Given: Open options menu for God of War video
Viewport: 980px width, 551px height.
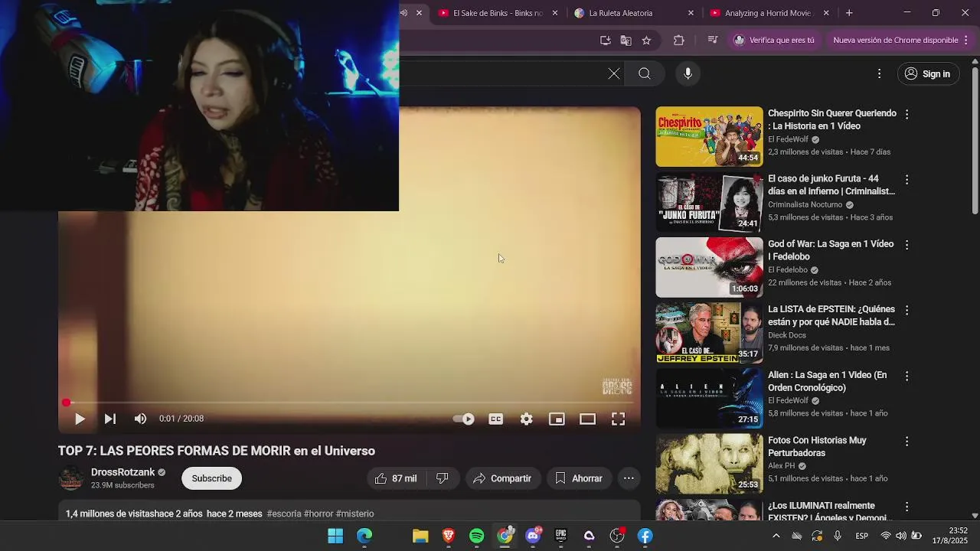Looking at the screenshot, I should tap(906, 245).
